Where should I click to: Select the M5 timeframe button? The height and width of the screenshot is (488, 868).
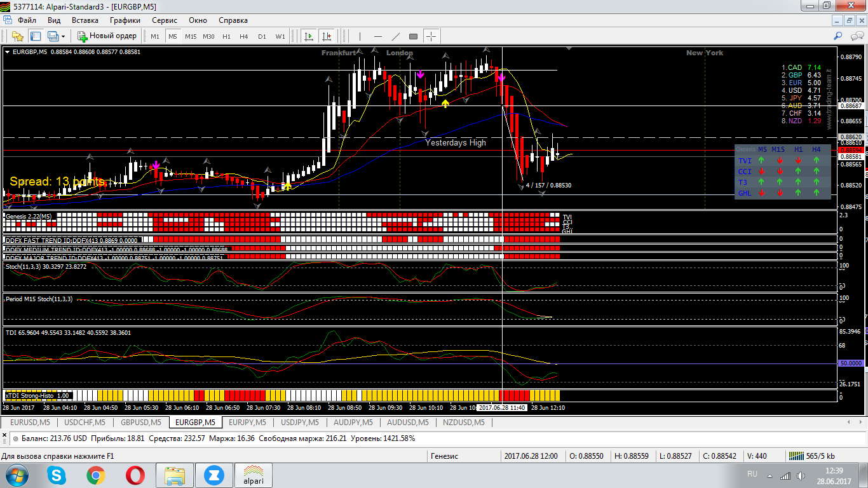point(173,36)
